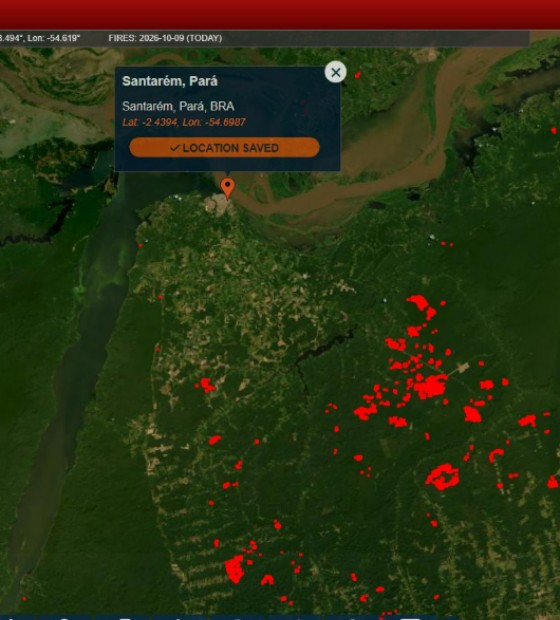Click the popup title Santarém, Pará
The height and width of the screenshot is (620, 560).
click(170, 81)
